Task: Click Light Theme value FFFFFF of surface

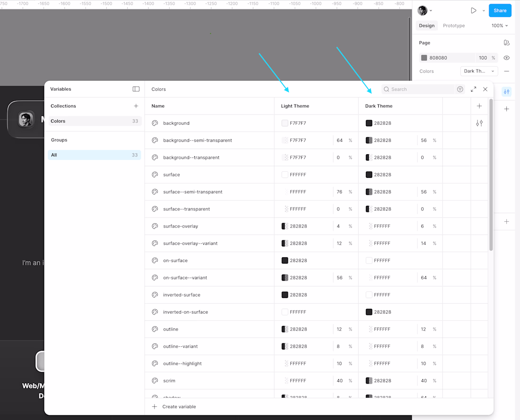Action: [x=298, y=175]
